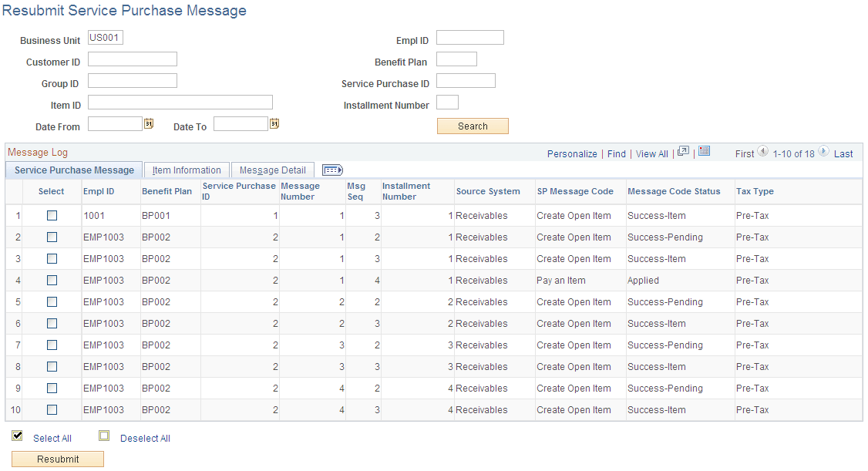Open the Date From calendar picker
The image size is (868, 471).
(149, 123)
